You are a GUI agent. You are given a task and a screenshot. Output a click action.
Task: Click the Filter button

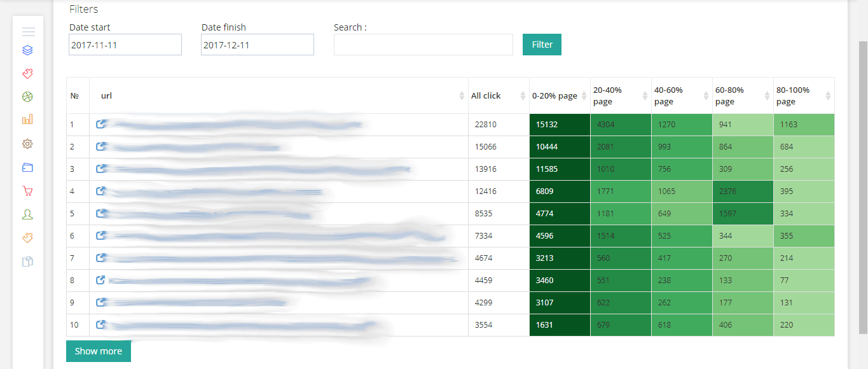coord(542,45)
